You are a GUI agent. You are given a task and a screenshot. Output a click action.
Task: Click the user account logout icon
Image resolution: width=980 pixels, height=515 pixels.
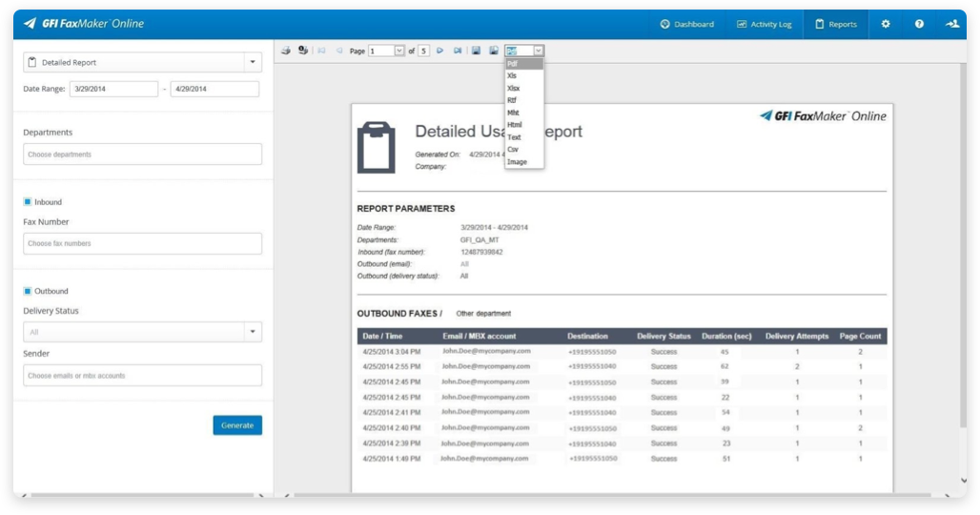pos(951,25)
